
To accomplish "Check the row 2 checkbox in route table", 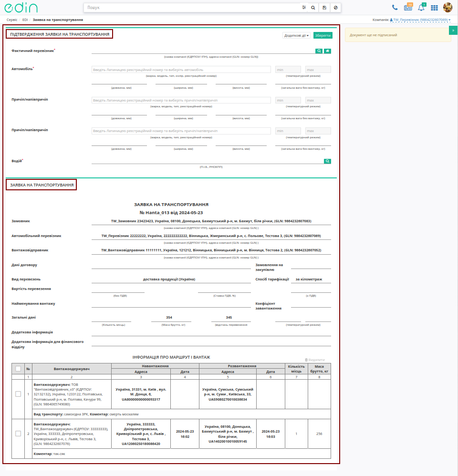I will tap(18, 434).
